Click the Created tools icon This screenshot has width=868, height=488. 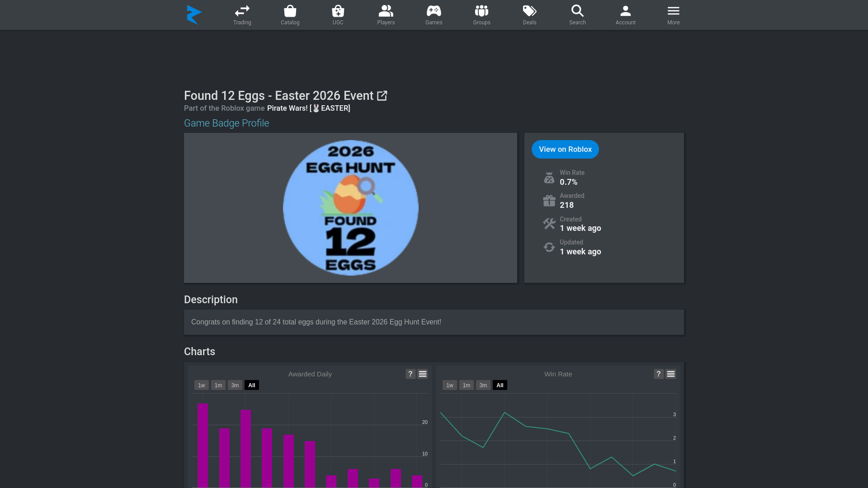(x=549, y=224)
